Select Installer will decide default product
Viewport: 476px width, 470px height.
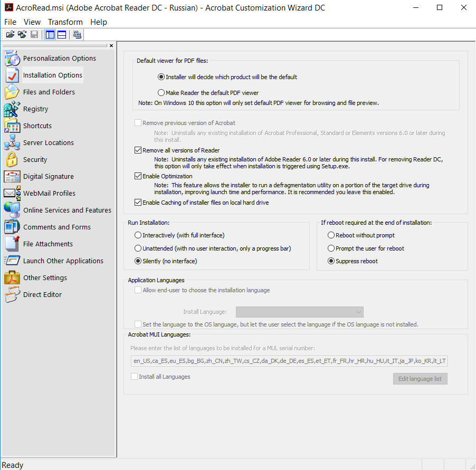pos(161,77)
